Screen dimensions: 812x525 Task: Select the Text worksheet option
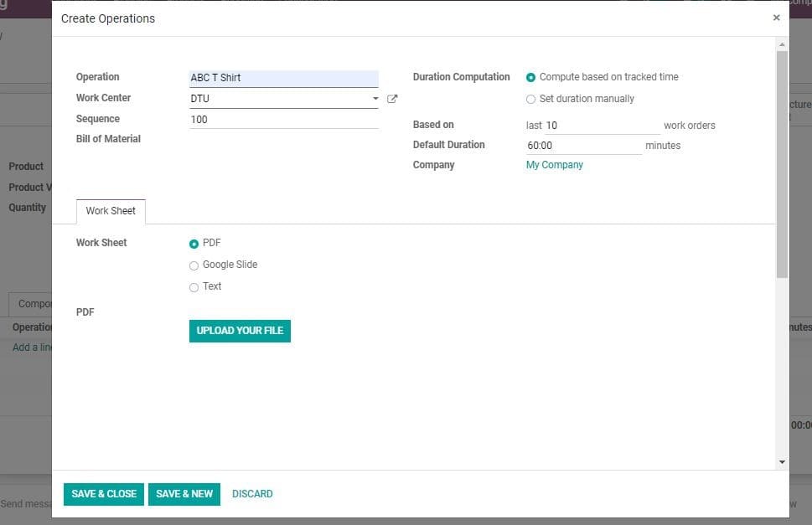pos(194,287)
